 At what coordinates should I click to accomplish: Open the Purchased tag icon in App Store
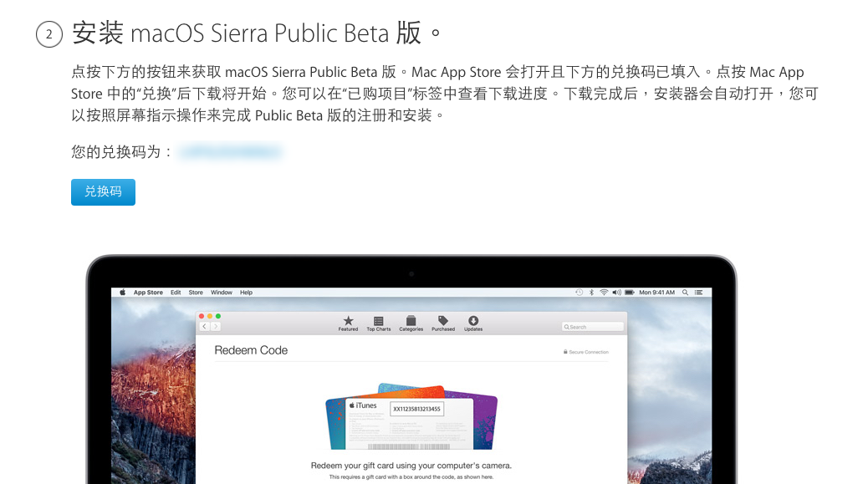pos(443,323)
